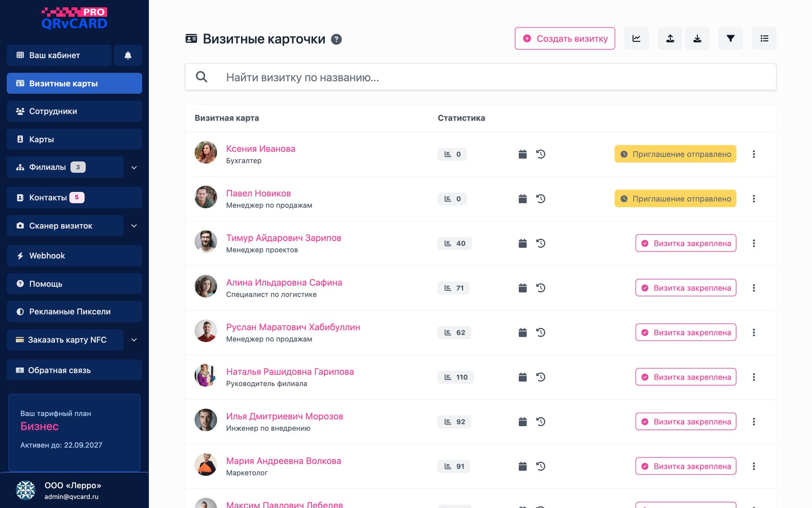Open ООО «Лерро» account profile
Image resolution: width=812 pixels, height=508 pixels.
pos(74,490)
